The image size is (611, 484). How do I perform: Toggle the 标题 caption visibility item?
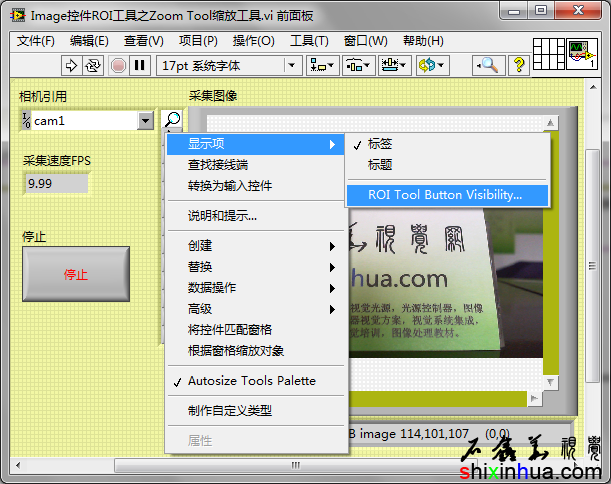pyautogui.click(x=447, y=165)
